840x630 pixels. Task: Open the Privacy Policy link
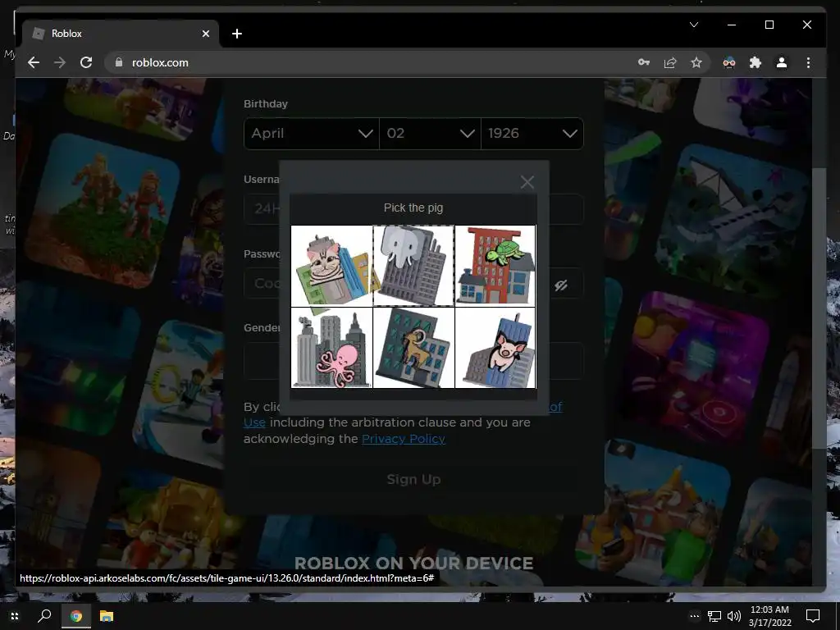(404, 439)
